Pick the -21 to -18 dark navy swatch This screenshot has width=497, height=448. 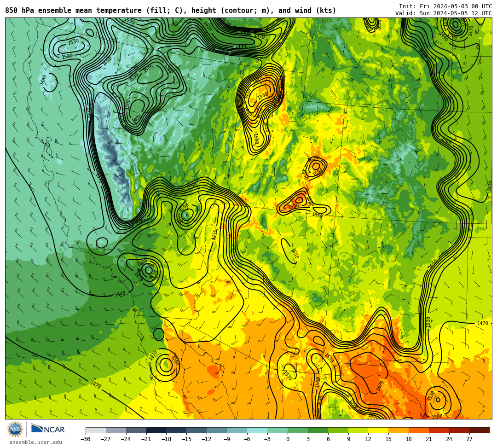pos(156,430)
